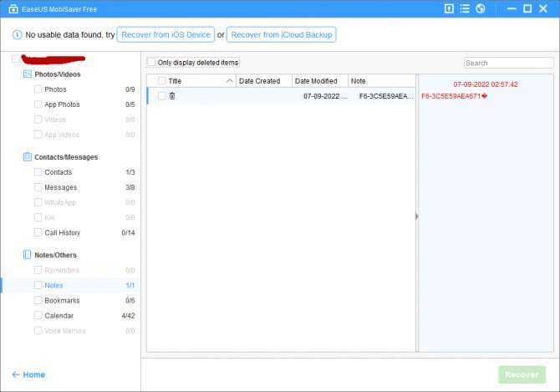Click the globe language icon

(481, 8)
